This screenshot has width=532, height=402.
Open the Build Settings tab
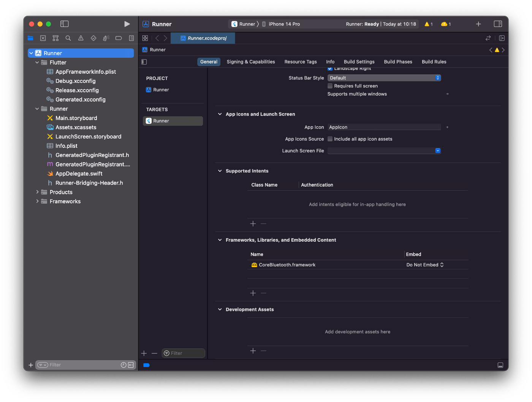pyautogui.click(x=359, y=62)
